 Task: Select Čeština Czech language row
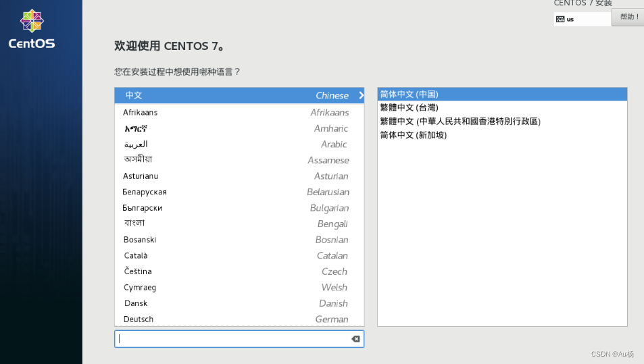pos(239,271)
